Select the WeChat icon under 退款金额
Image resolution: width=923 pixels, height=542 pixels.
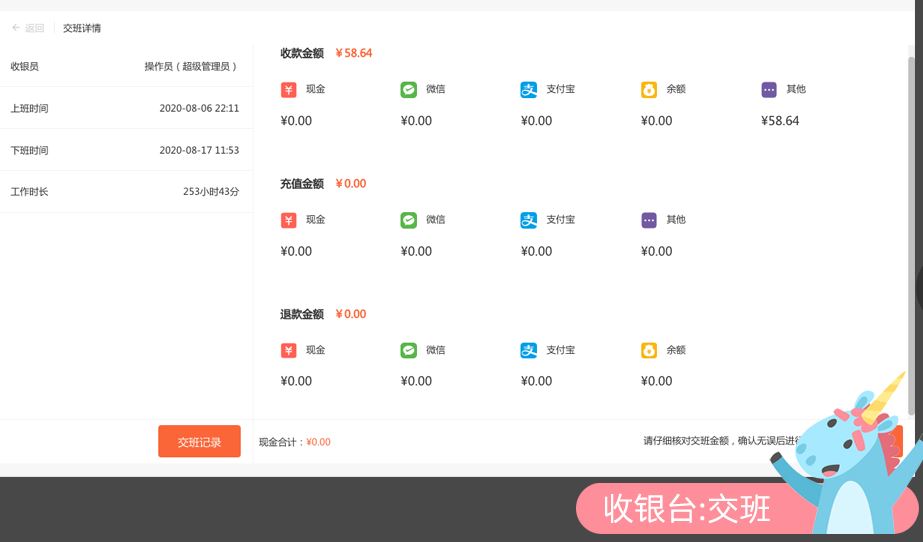[x=409, y=351]
